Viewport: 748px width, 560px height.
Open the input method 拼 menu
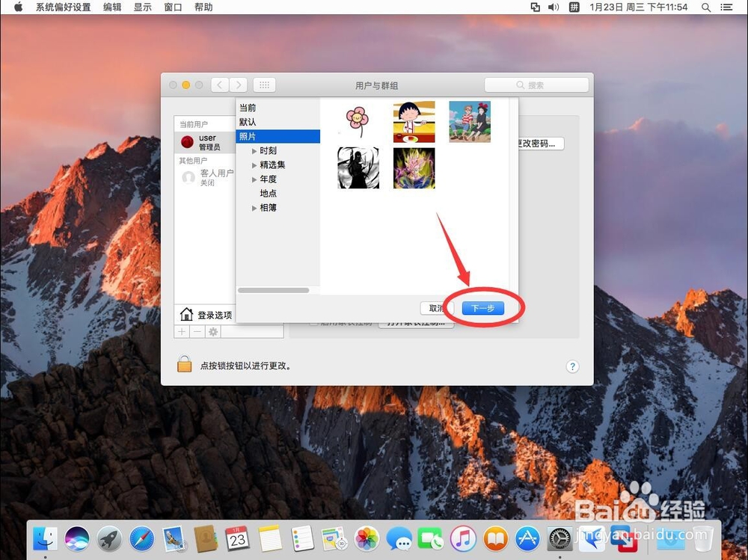[574, 7]
